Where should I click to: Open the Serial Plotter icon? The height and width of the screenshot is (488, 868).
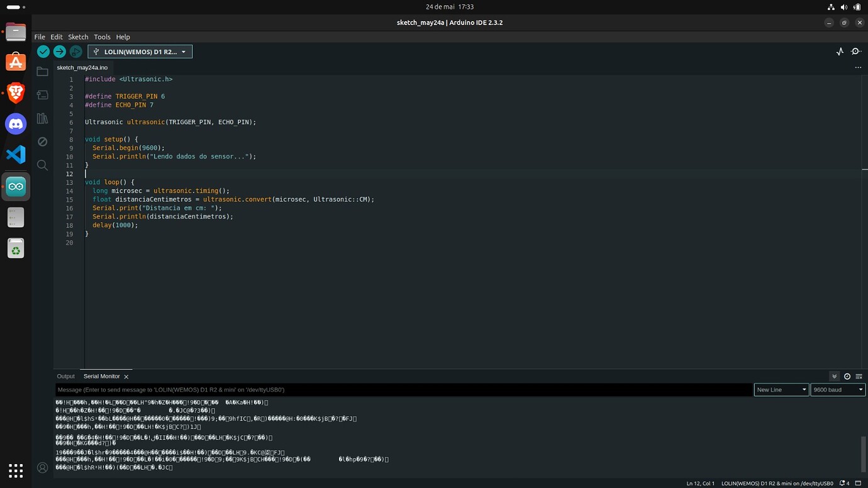pos(840,52)
